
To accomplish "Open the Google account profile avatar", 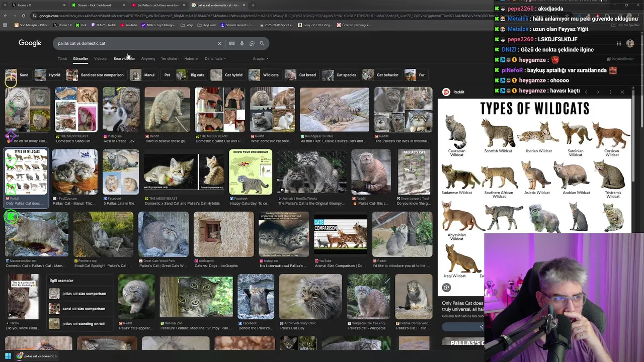I will [630, 43].
